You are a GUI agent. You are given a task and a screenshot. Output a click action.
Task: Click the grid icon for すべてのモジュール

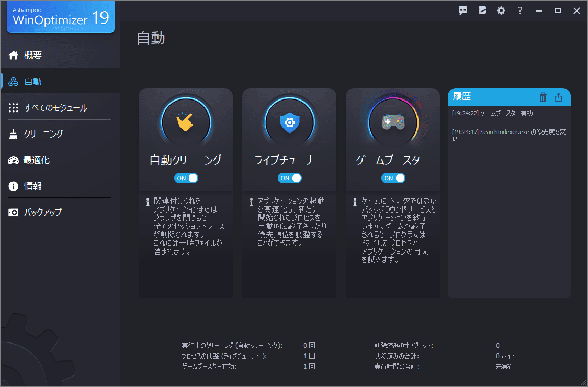(x=14, y=108)
